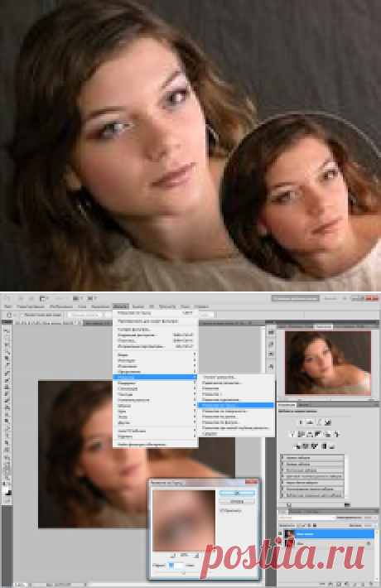Select the Rectangular Marquee tool
Image resolution: width=381 pixels, height=588 pixels.
(7, 338)
